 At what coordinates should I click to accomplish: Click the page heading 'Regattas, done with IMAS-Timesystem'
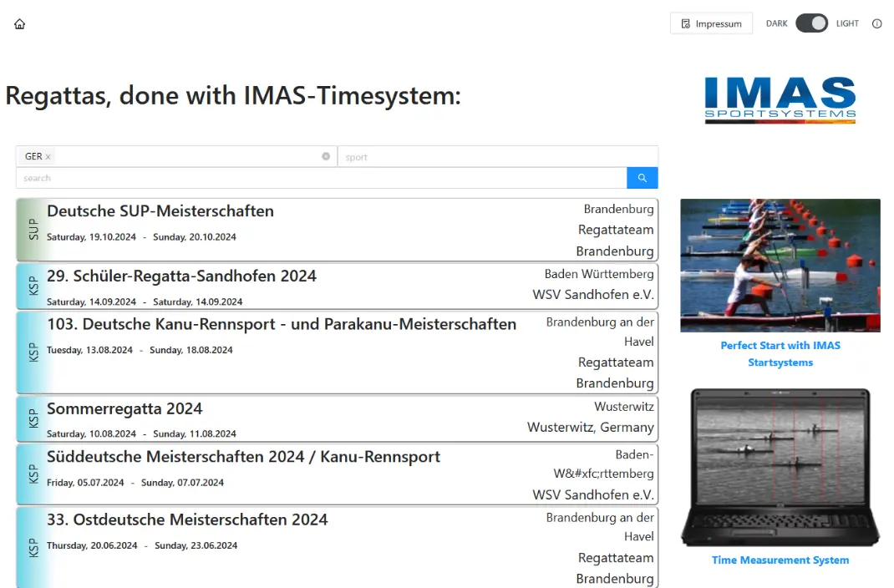(232, 95)
